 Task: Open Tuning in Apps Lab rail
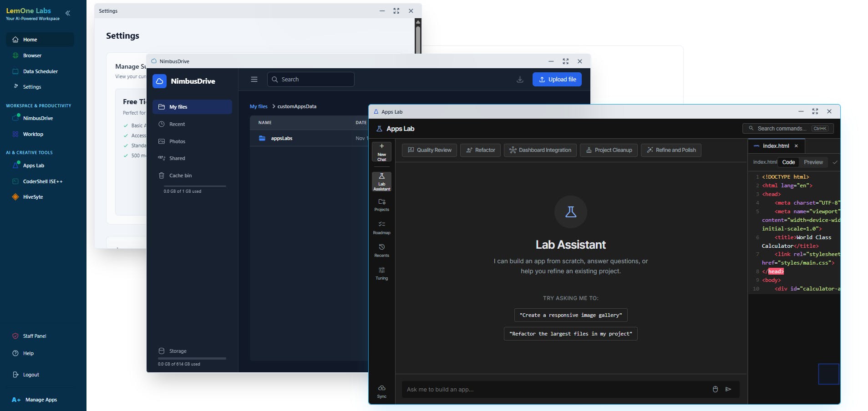point(381,273)
